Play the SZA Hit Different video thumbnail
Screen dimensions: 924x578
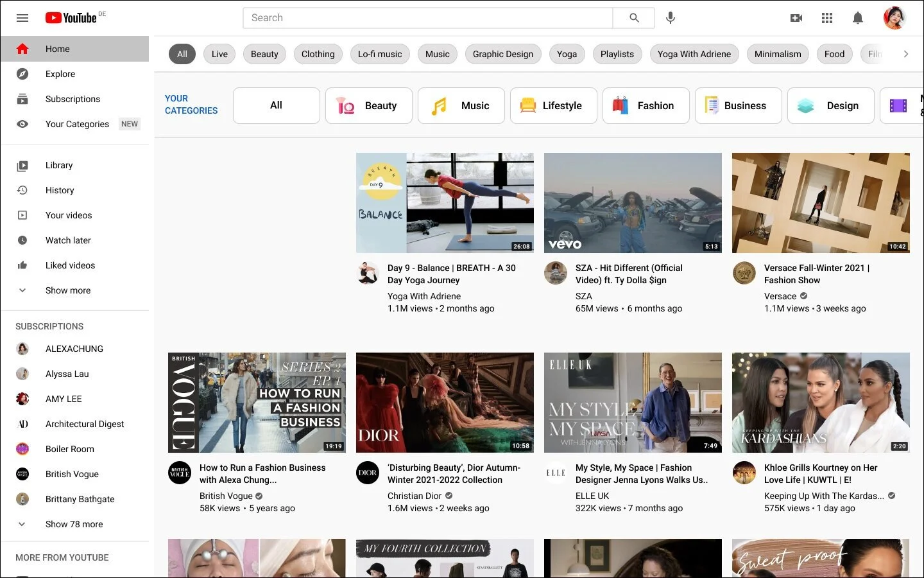coord(633,203)
